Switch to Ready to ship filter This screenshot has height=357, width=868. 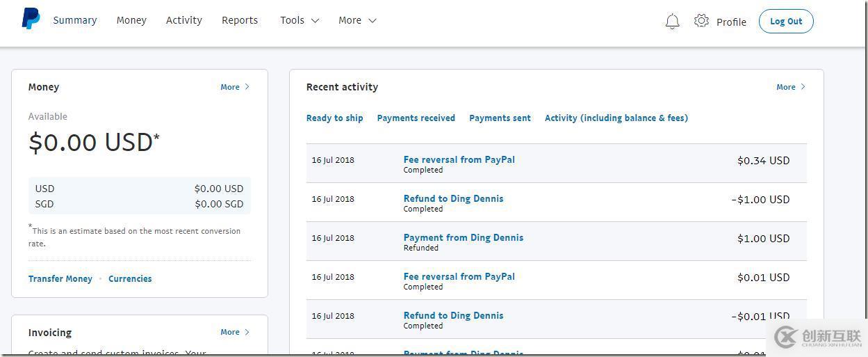tap(335, 118)
